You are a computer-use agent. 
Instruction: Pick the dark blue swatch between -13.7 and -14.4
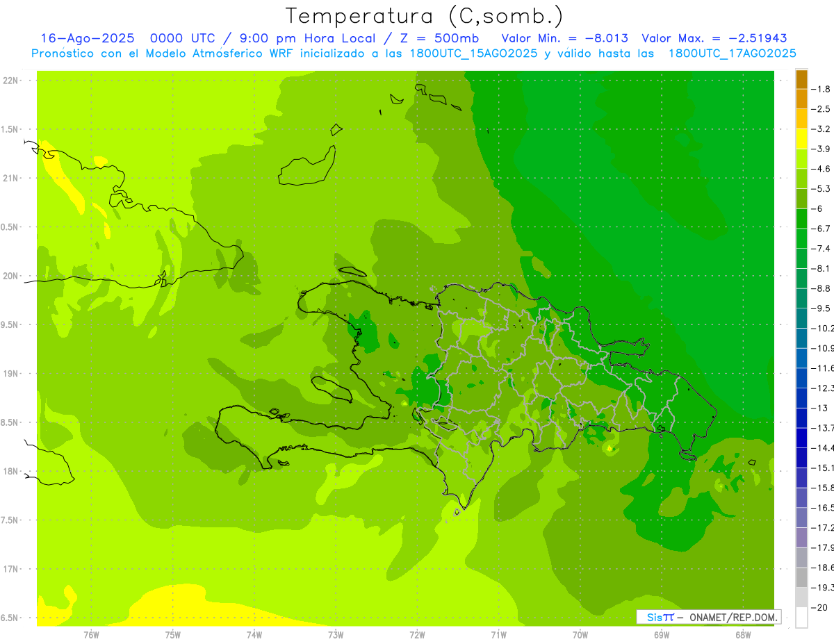coord(801,438)
